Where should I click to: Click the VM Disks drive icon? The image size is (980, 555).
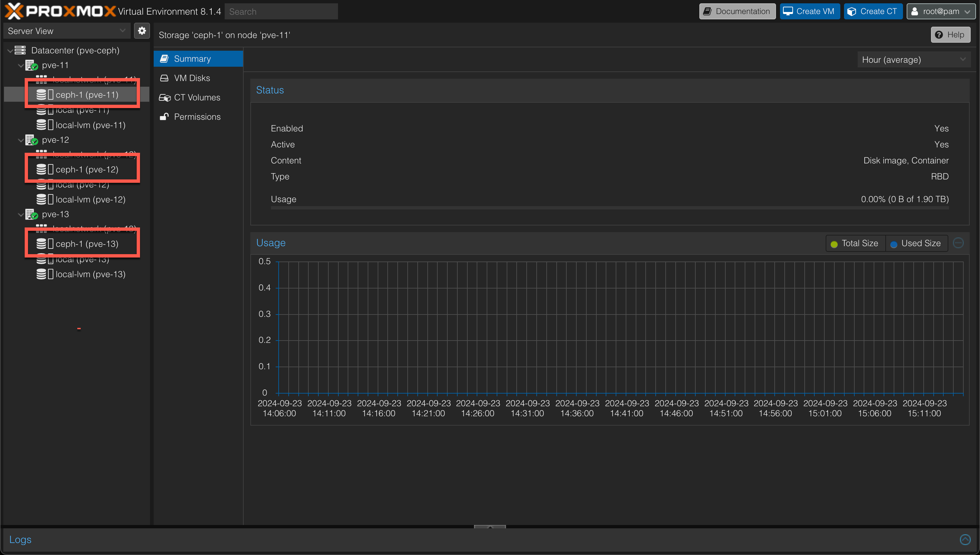[164, 78]
